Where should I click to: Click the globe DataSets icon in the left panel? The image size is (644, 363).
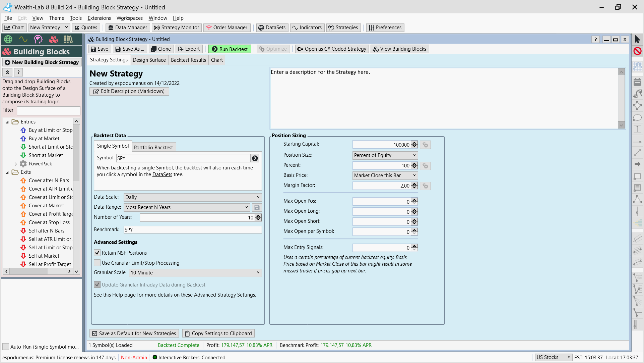8,40
